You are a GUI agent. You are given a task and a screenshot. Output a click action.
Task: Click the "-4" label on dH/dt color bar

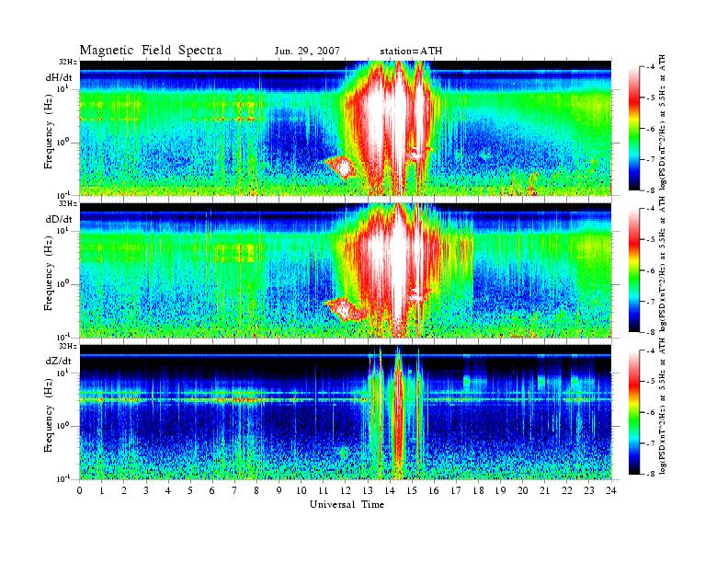(x=650, y=67)
